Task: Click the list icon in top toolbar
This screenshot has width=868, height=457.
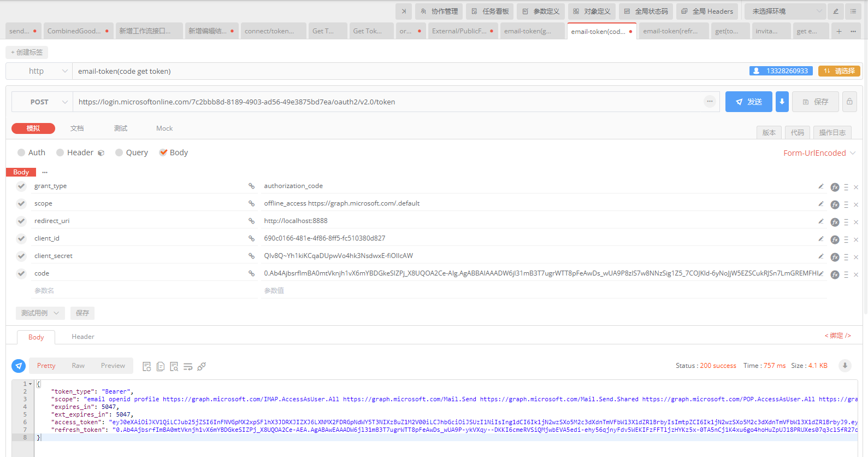Action: point(853,11)
